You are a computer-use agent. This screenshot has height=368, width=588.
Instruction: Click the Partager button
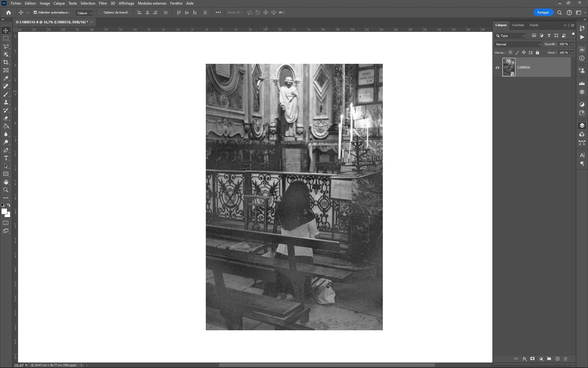[543, 13]
